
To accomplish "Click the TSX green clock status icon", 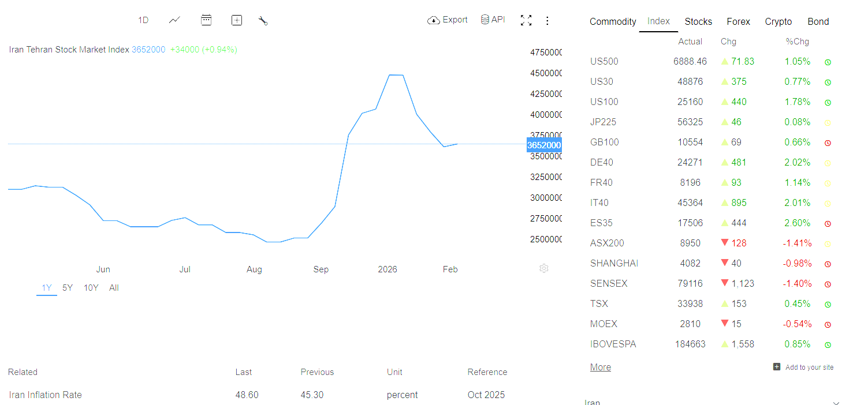I will pyautogui.click(x=828, y=304).
